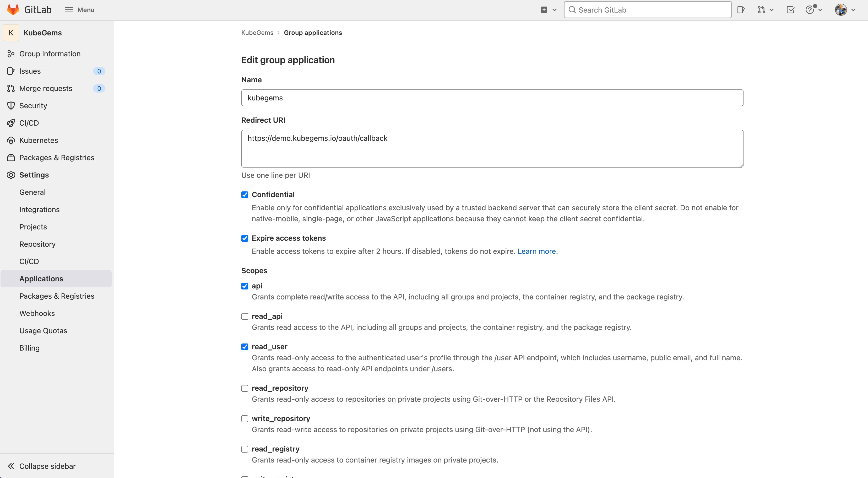Click the CI/CD rocket icon
This screenshot has width=868, height=478.
tap(11, 123)
